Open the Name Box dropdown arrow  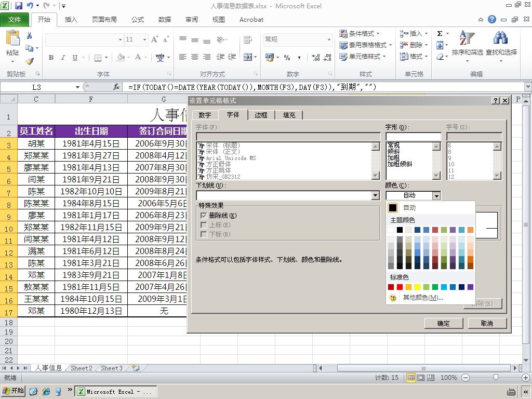[77, 87]
